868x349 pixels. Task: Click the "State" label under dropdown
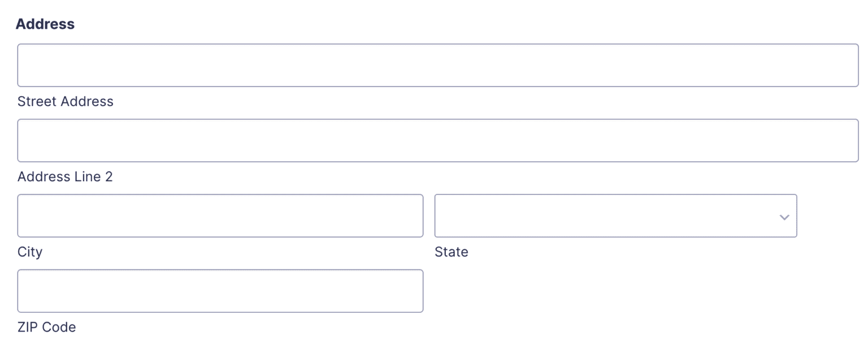(x=451, y=252)
